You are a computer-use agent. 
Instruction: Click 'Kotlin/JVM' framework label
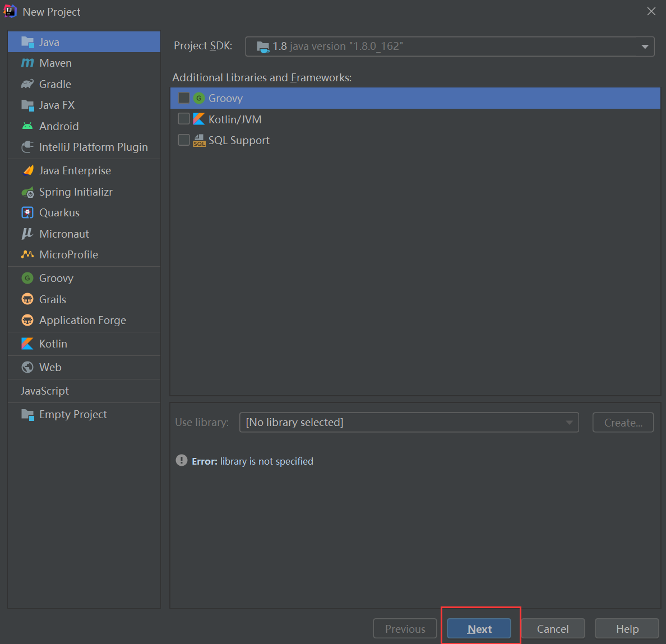pos(235,119)
